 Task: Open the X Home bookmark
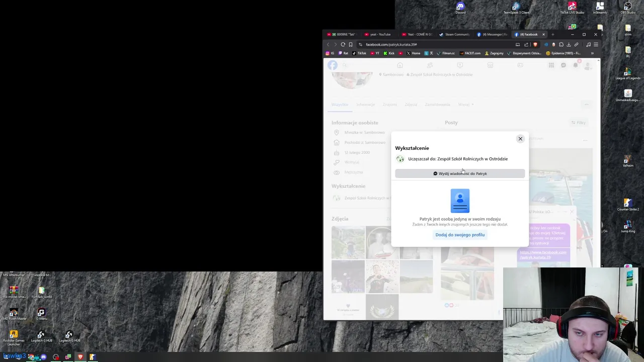[x=413, y=53]
